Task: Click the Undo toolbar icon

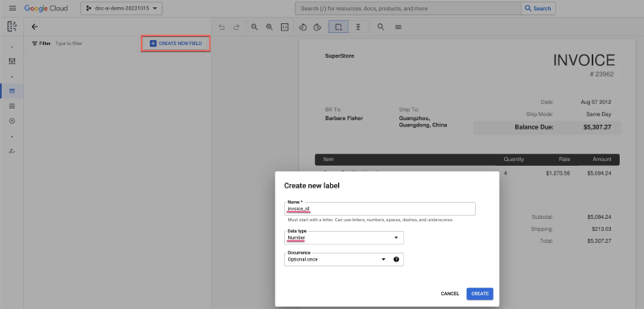Action: 222,27
